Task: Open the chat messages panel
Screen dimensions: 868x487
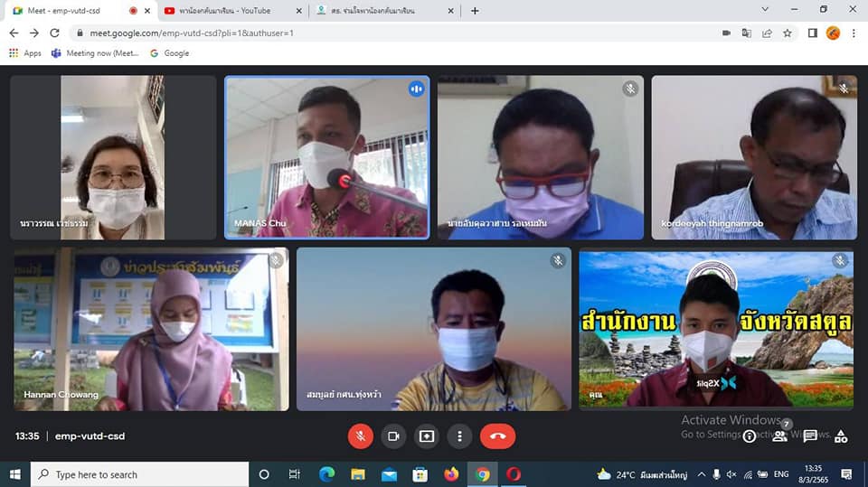Action: (x=810, y=436)
